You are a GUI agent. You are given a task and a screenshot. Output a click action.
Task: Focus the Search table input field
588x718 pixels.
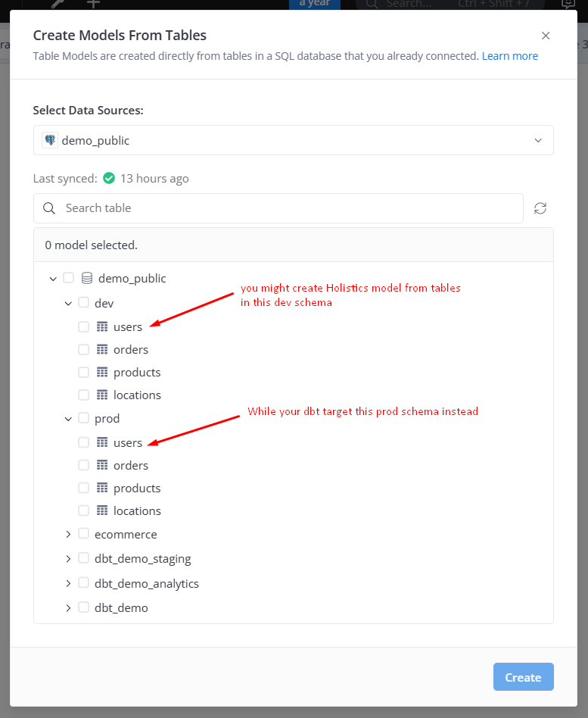[288, 208]
